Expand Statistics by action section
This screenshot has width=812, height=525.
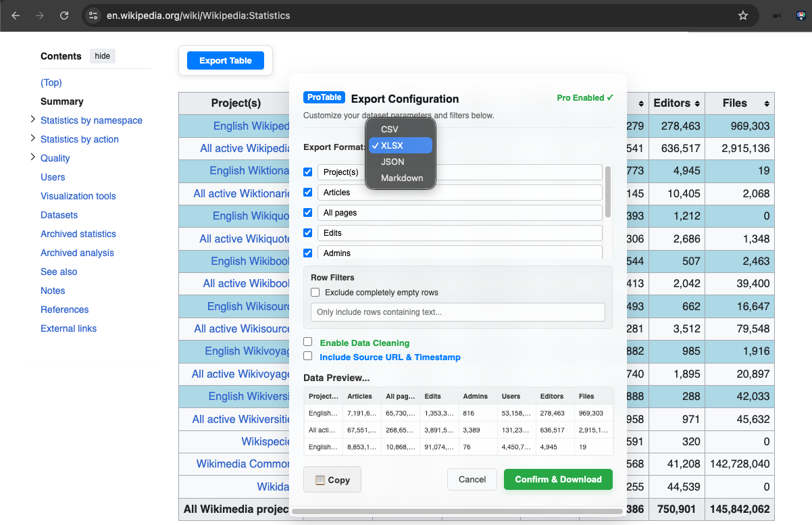coord(32,139)
